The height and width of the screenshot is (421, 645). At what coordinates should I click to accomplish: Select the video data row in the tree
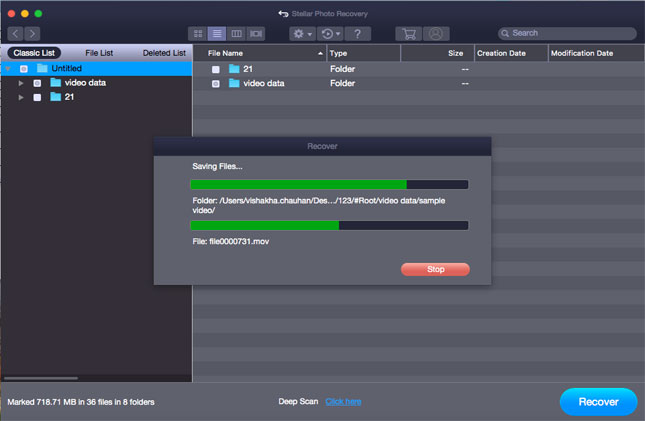pos(97,83)
